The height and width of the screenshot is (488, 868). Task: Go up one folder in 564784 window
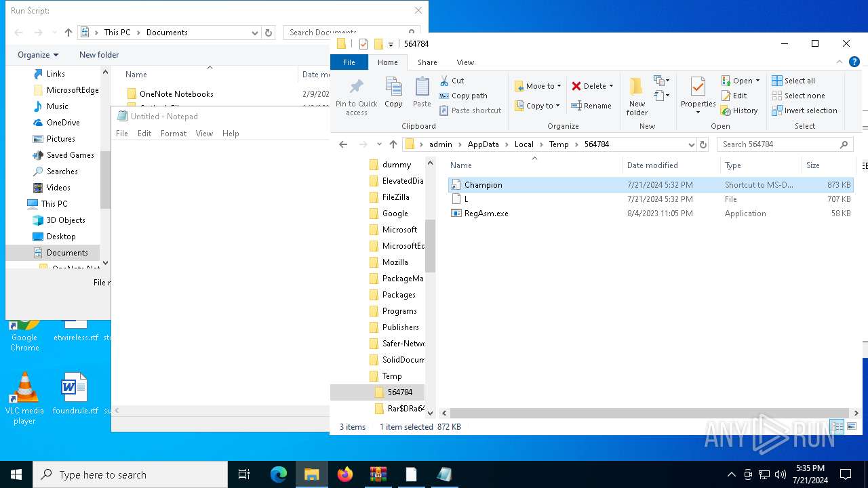[x=393, y=144]
